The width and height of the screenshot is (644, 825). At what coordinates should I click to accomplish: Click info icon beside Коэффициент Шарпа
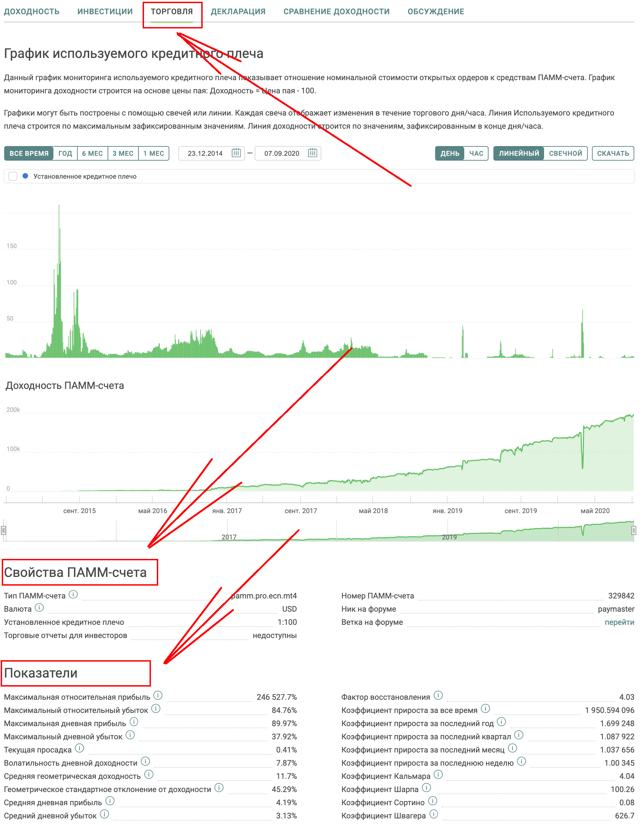426,788
